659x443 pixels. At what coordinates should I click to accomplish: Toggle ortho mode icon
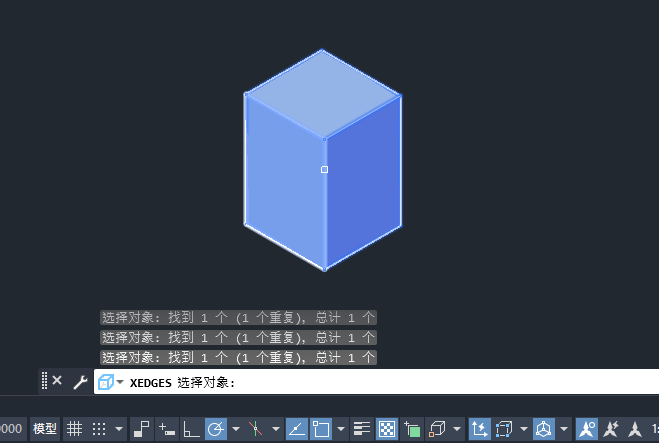191,429
